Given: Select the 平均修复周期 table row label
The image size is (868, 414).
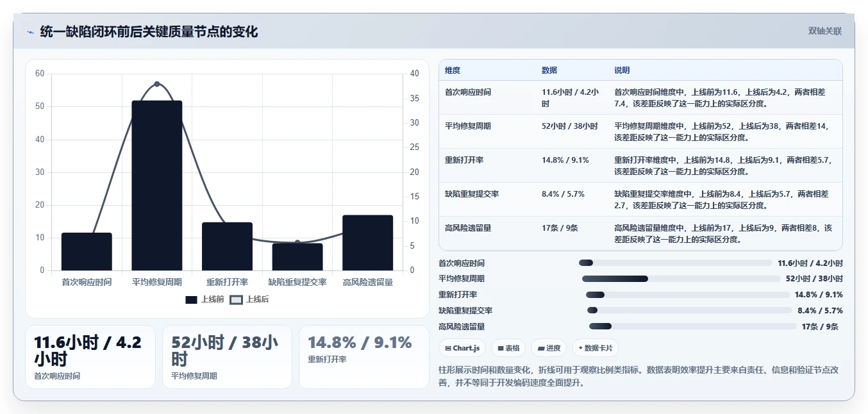Looking at the screenshot, I should coord(468,126).
